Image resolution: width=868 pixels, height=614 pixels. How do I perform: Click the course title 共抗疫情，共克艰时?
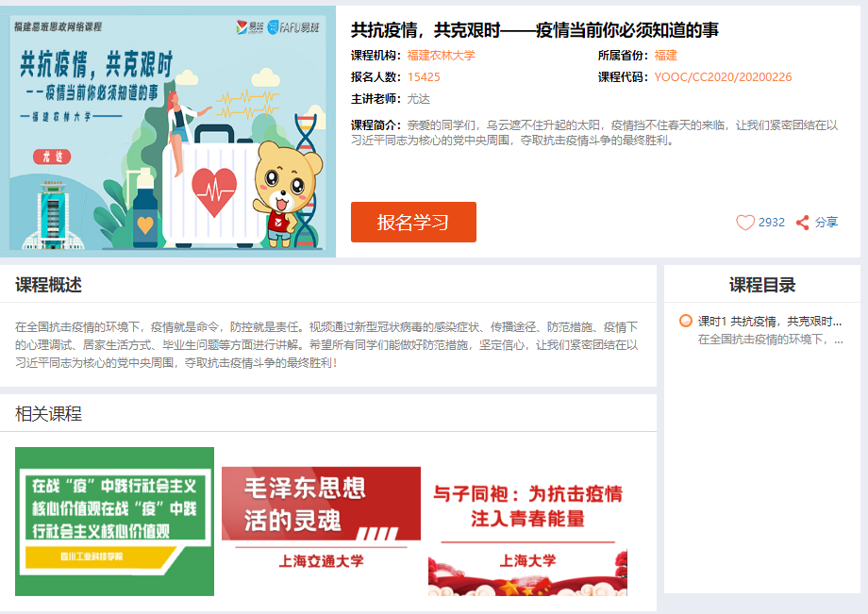pyautogui.click(x=534, y=30)
